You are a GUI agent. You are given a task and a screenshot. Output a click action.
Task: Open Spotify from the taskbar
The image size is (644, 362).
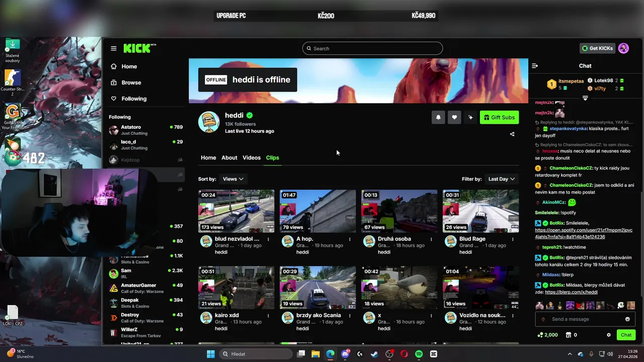[419, 354]
